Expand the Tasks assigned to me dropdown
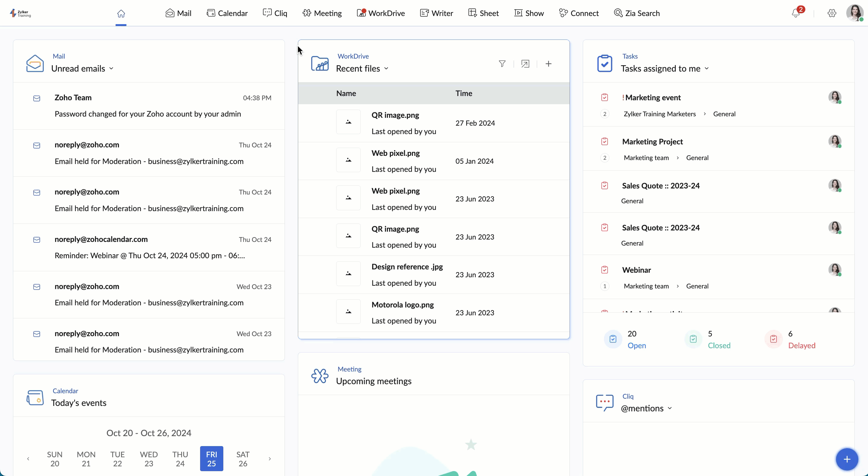 pos(707,69)
